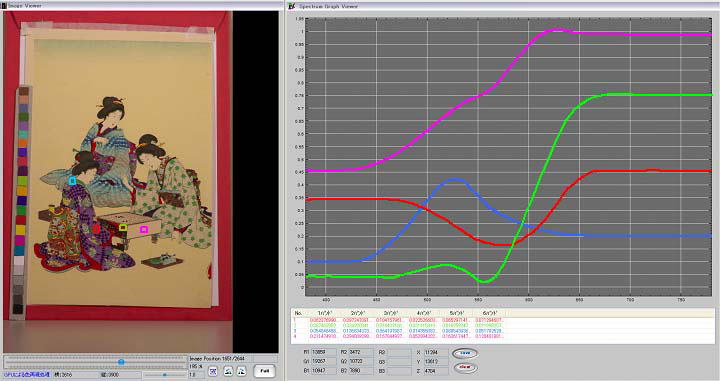Click the first small icon left of the Full button
The height and width of the screenshot is (381, 720).
213,371
